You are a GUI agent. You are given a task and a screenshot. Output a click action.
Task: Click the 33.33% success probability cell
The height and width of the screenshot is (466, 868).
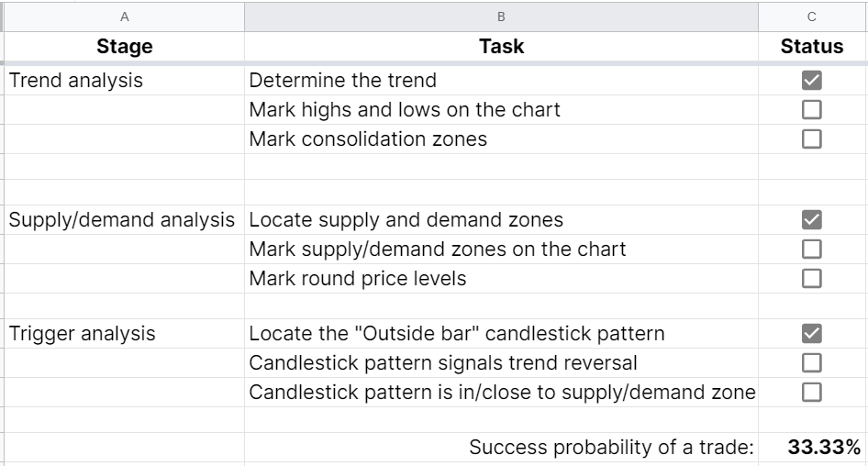823,448
